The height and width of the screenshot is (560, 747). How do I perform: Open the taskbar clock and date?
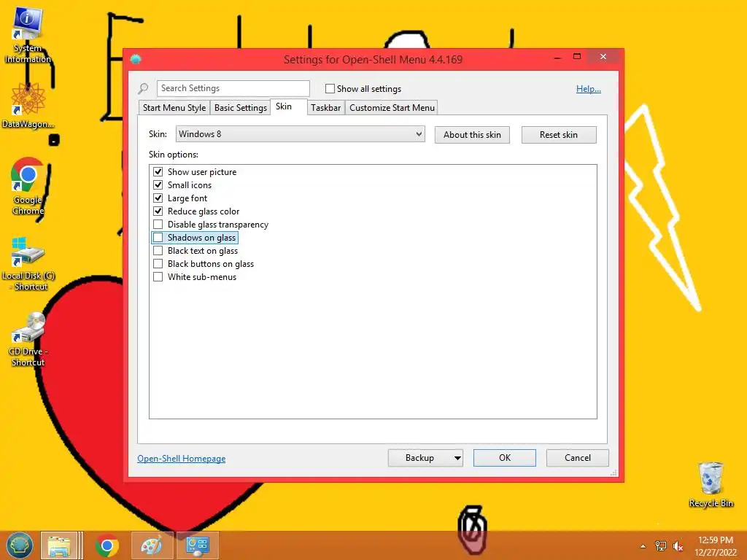[715, 545]
